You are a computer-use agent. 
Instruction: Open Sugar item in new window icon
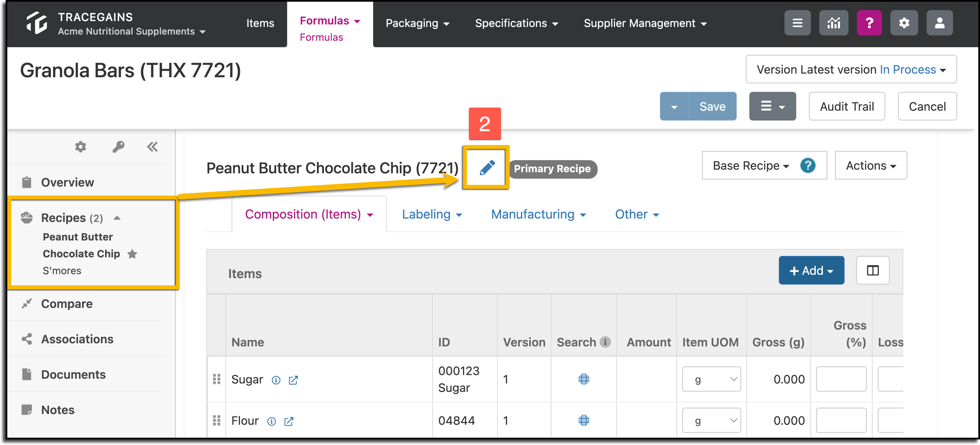click(x=293, y=380)
